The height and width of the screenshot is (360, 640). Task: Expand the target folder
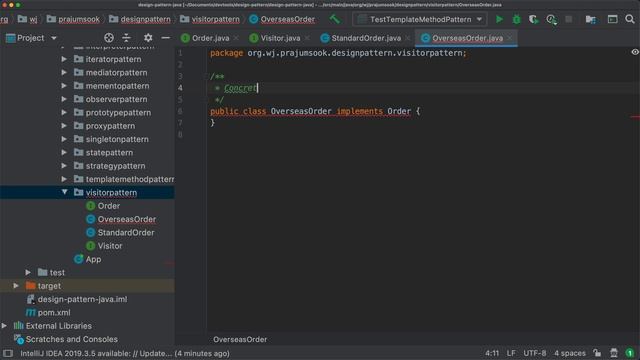[16, 286]
